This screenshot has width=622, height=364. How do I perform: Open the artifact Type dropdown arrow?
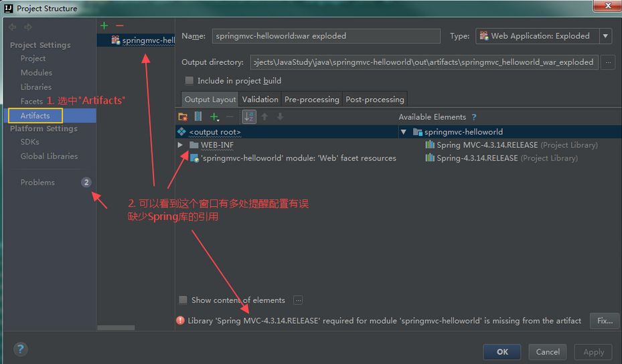605,35
